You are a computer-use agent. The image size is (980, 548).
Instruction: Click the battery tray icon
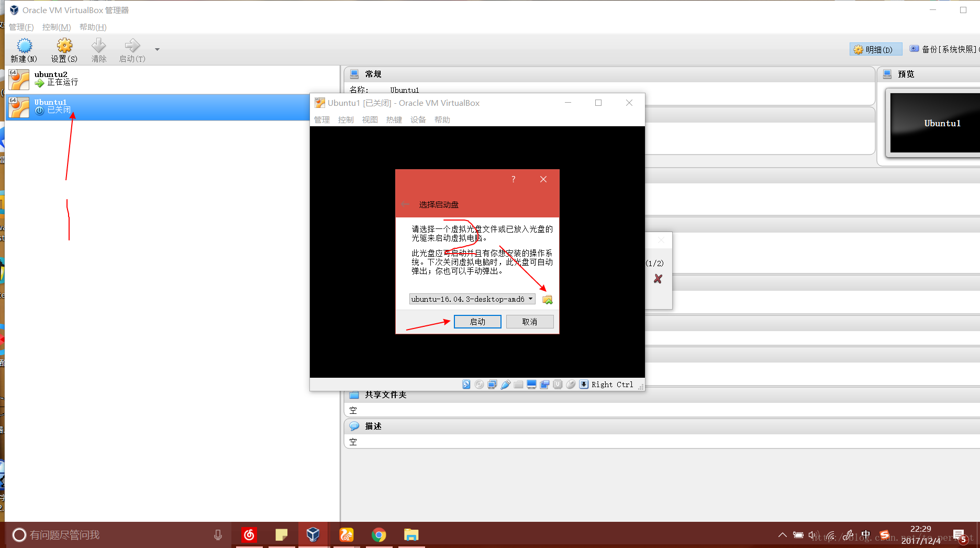[798, 535]
